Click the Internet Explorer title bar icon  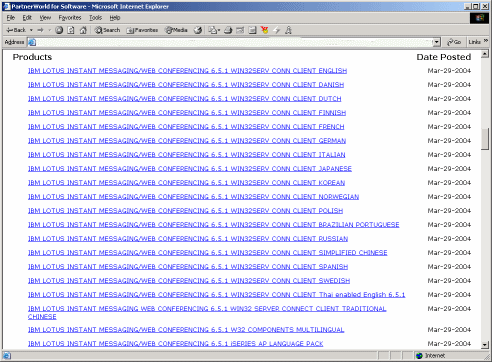tap(6, 6)
